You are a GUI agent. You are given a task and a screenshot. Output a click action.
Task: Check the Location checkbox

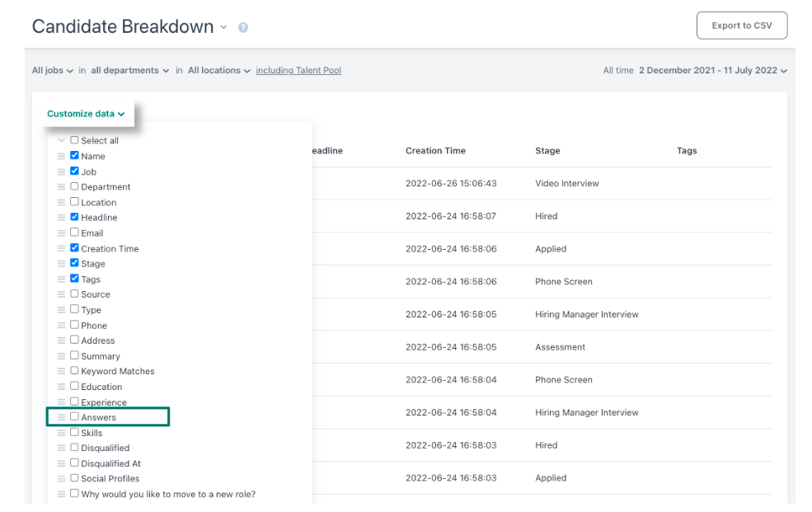74,201
